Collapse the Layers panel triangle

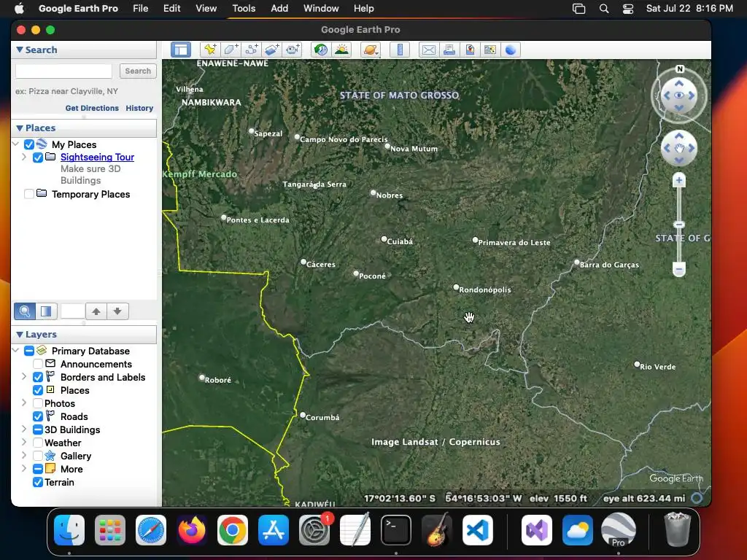[20, 334]
